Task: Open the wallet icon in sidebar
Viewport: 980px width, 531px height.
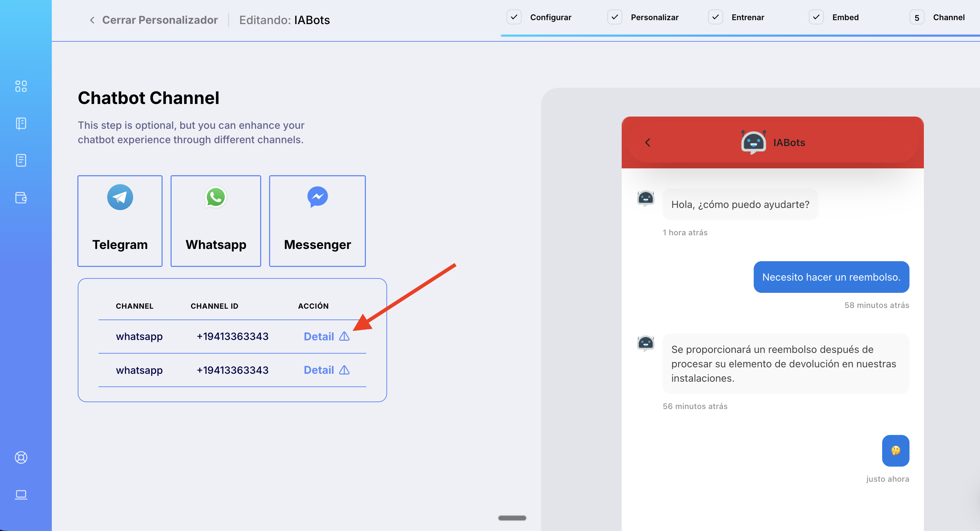Action: (x=21, y=198)
